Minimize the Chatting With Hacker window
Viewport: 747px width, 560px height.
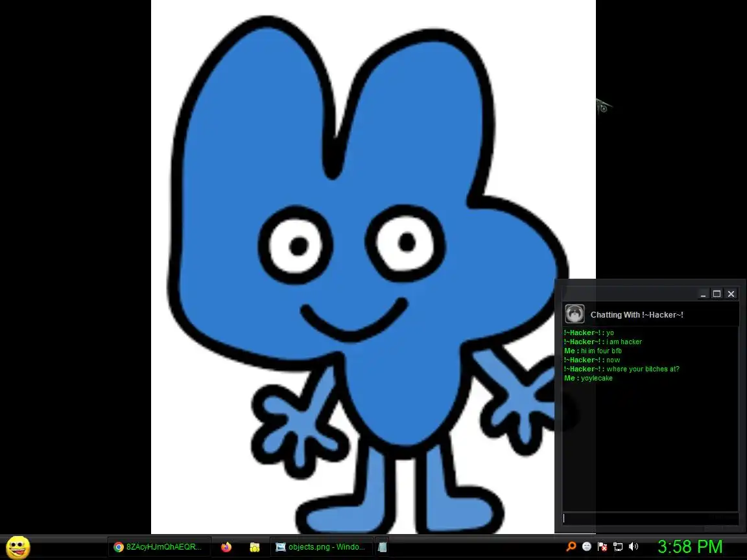(703, 294)
